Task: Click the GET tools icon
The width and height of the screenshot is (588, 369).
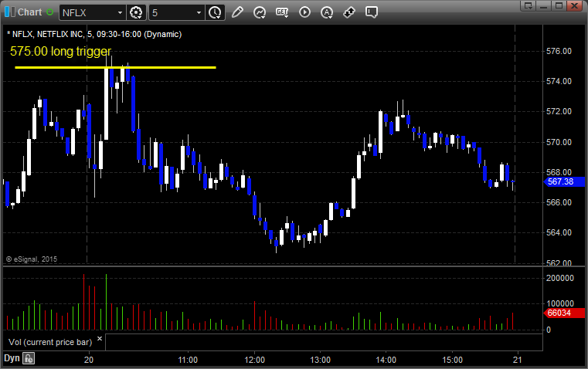Action: click(282, 12)
